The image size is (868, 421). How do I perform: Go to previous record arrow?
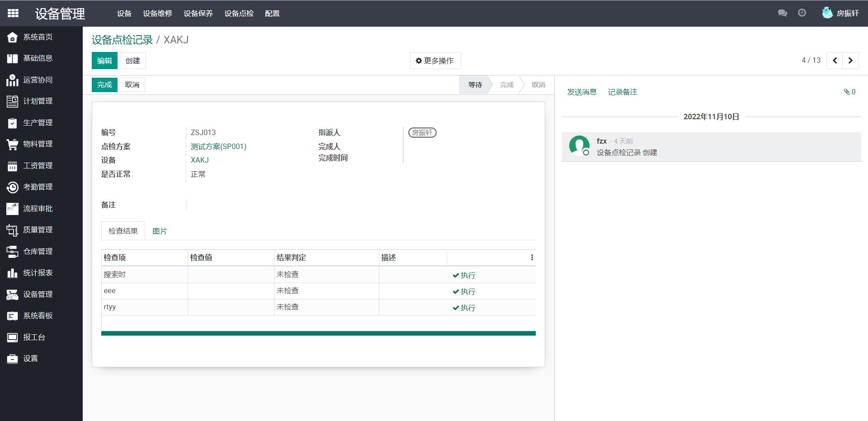835,61
